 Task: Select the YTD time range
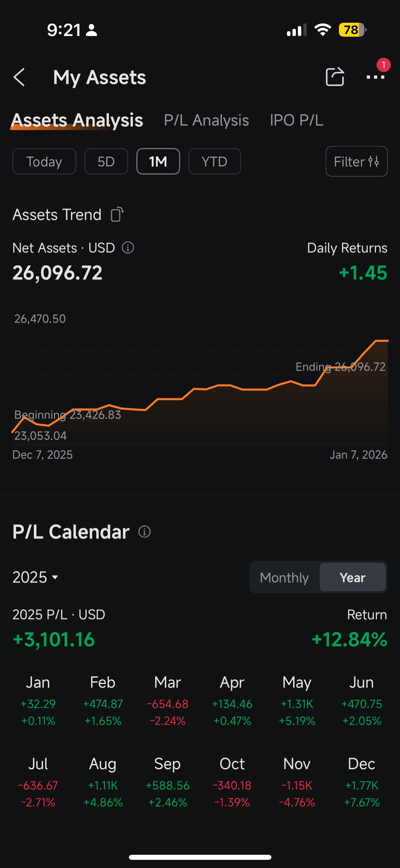point(214,161)
